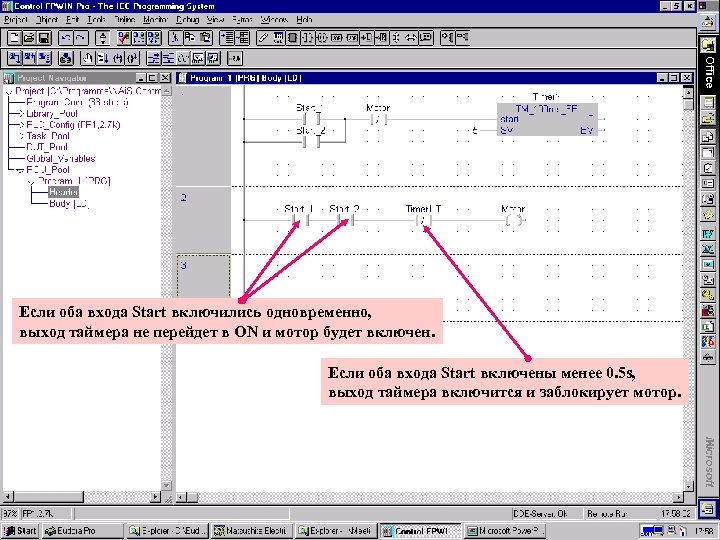Select the Start_2 contact in network 1
The image size is (720, 540).
(x=311, y=142)
